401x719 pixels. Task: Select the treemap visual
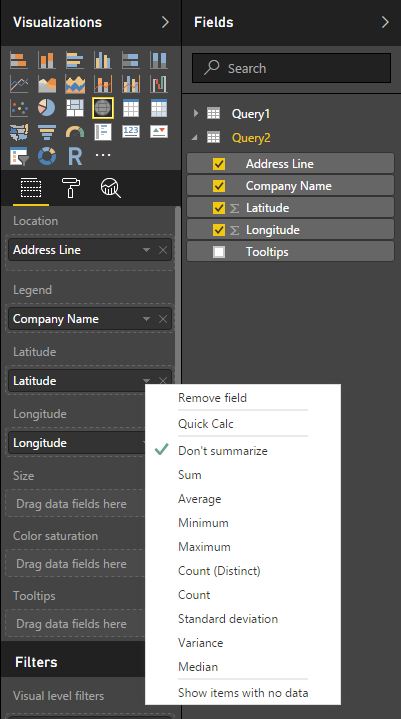(x=75, y=108)
